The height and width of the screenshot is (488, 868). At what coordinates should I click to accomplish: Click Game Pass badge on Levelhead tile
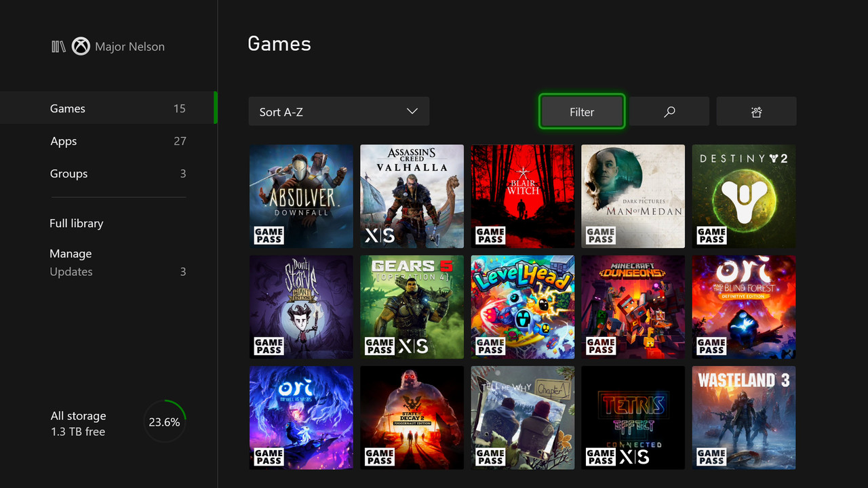pos(490,346)
